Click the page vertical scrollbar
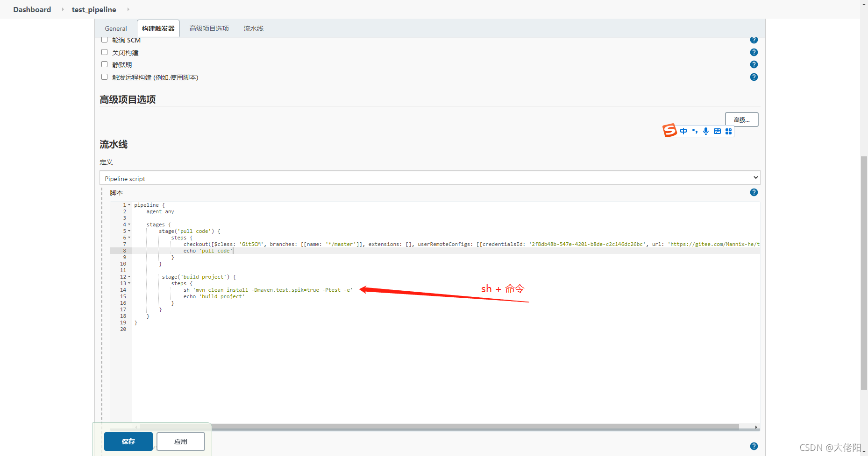Viewport: 868px width, 456px height. (864, 273)
